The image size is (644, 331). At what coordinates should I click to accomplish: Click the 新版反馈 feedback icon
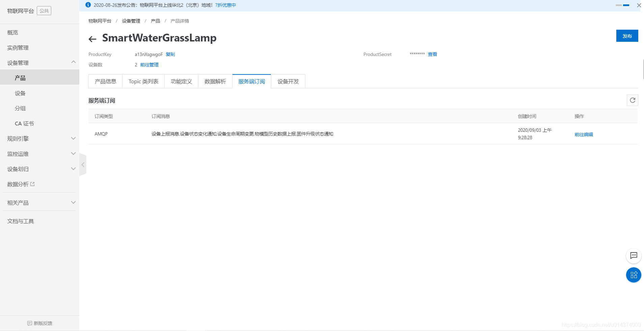click(30, 323)
